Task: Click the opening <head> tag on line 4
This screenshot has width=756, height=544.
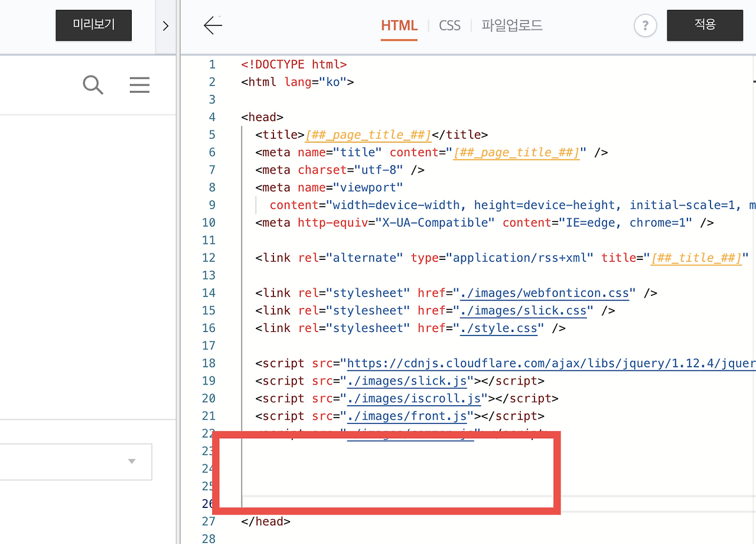Action: [262, 117]
